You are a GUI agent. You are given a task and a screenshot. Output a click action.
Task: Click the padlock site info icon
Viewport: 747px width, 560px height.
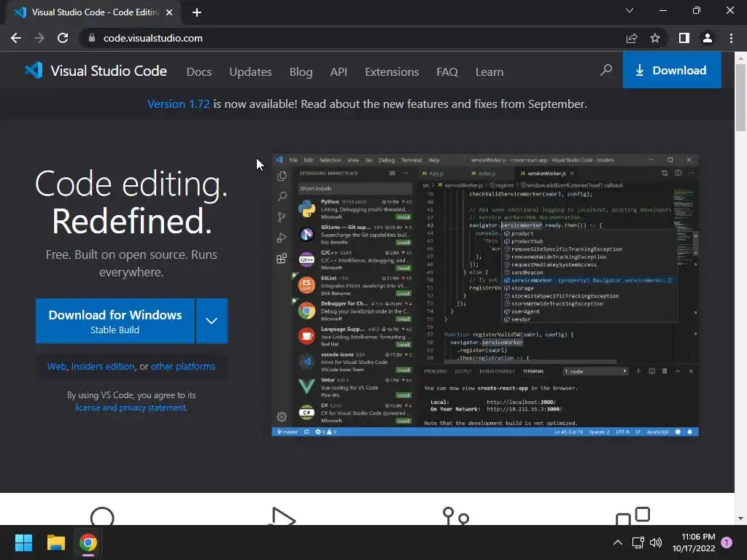[x=92, y=38]
